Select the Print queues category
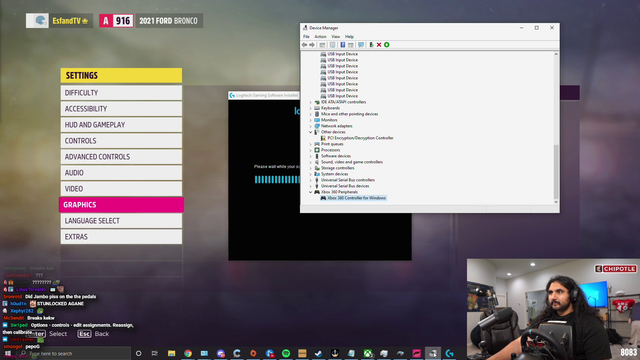This screenshot has height=360, width=640. (x=332, y=144)
